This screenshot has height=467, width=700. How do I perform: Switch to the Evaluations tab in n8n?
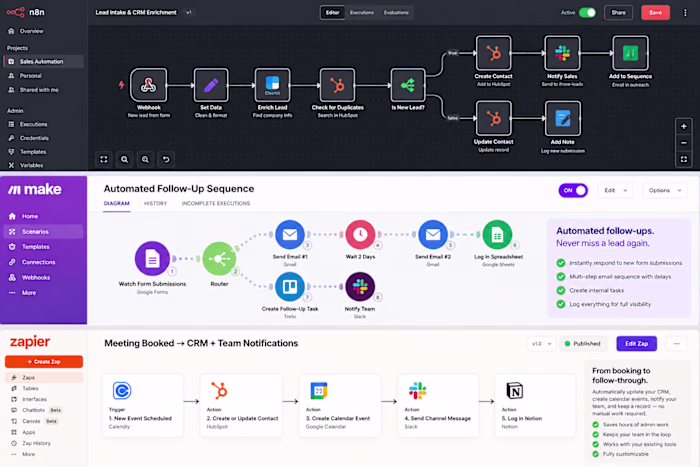click(396, 13)
